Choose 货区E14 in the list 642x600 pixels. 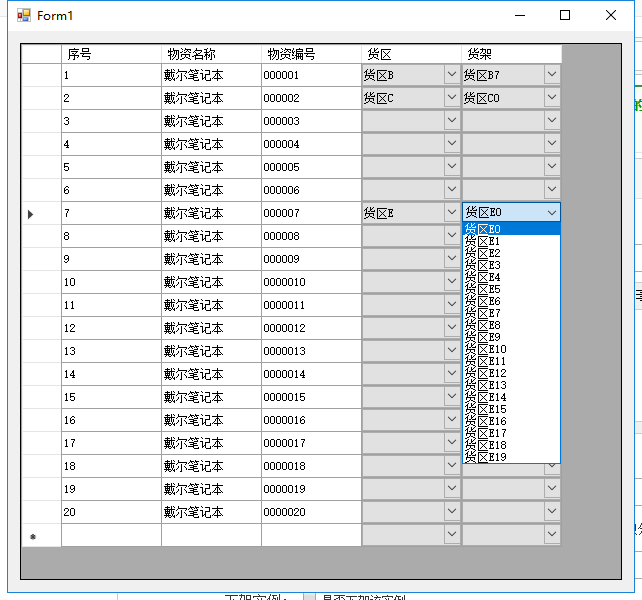tap(511, 397)
